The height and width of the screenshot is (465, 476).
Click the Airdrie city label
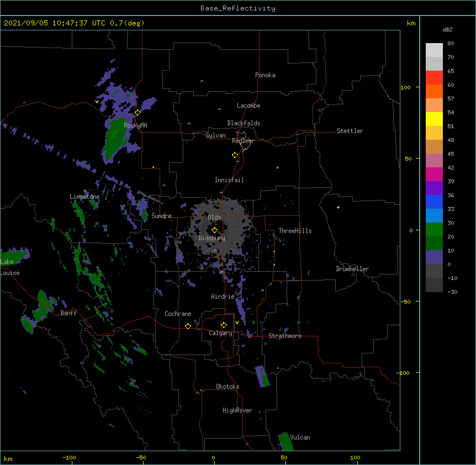(x=223, y=297)
